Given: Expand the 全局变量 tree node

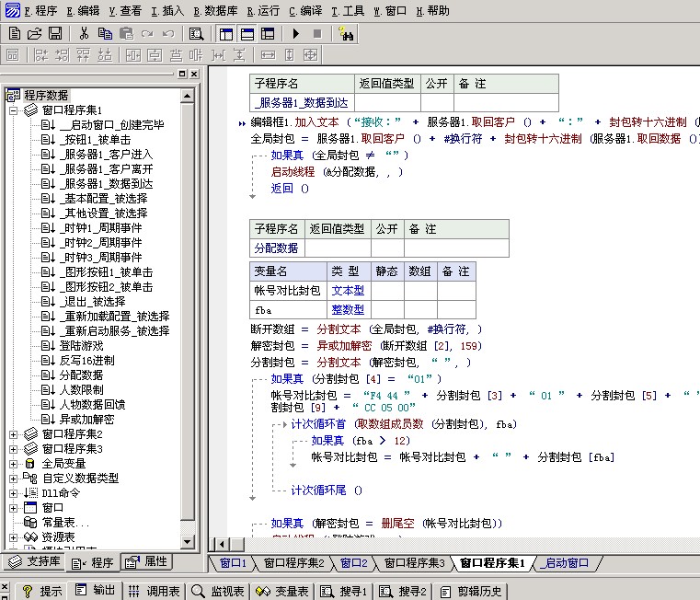Looking at the screenshot, I should coord(14,464).
